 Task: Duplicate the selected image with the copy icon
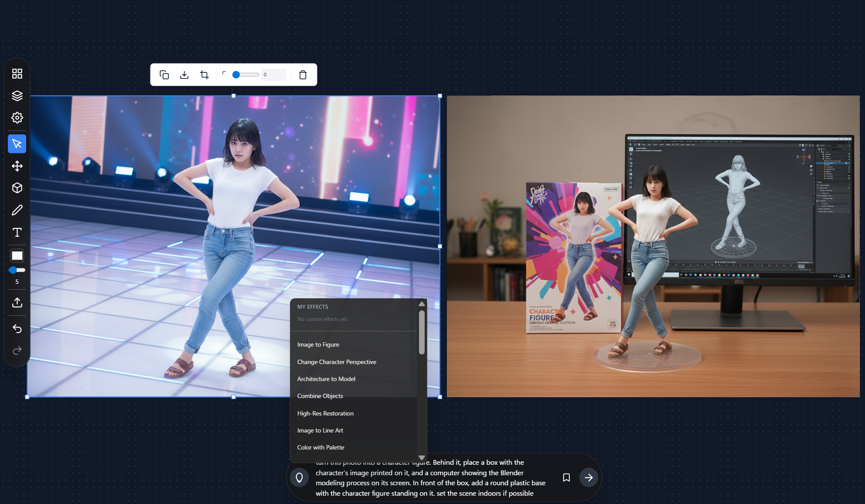click(x=164, y=75)
